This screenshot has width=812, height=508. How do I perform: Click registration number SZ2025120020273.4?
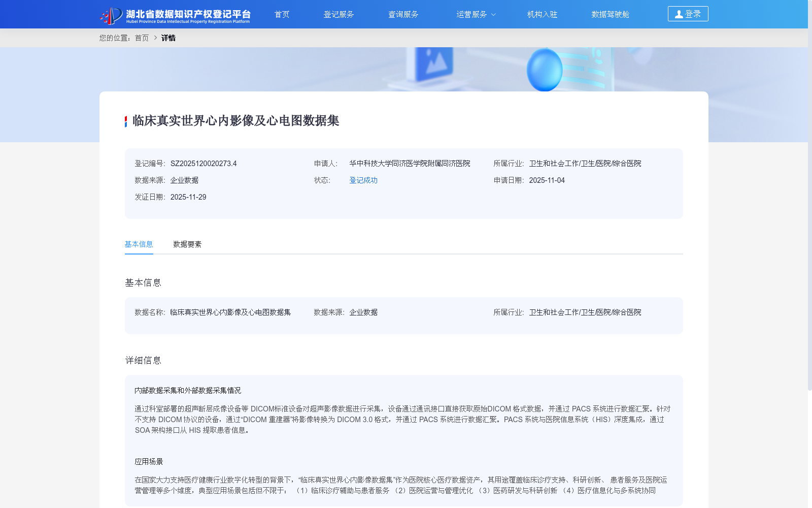click(x=204, y=164)
